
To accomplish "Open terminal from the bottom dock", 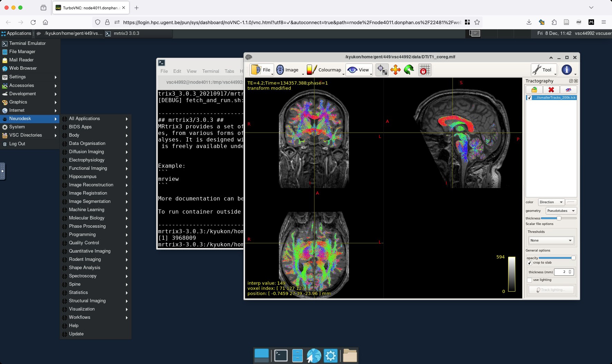I will coord(281,355).
